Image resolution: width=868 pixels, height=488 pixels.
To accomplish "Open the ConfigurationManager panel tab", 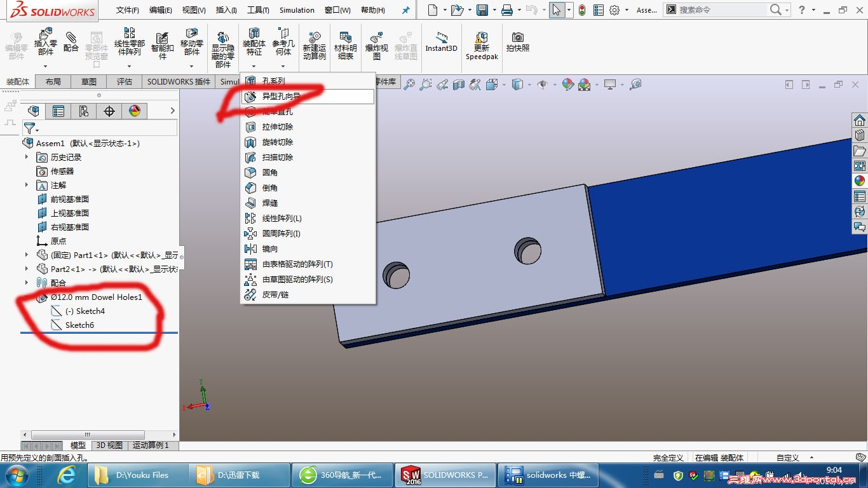I will click(x=84, y=111).
